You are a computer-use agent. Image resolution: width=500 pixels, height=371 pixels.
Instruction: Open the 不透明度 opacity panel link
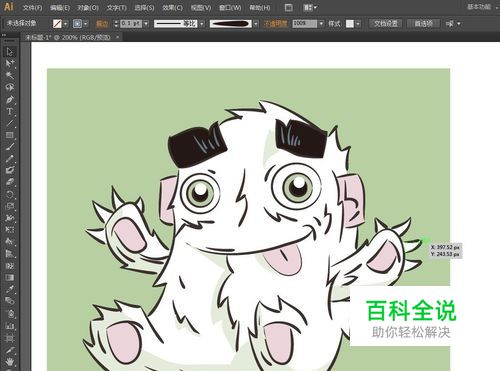coord(275,24)
